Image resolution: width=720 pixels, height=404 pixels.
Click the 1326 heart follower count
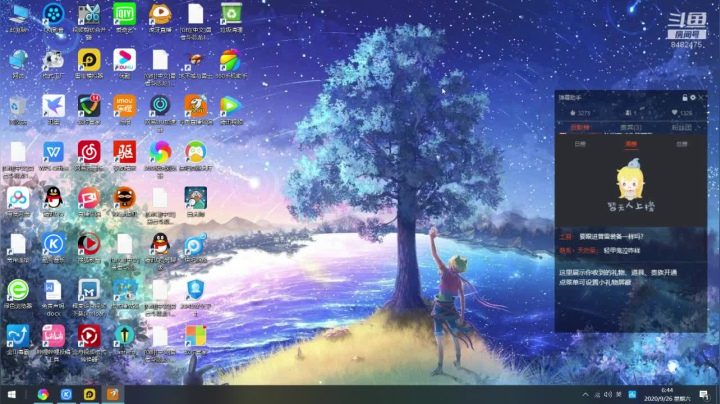(682, 113)
